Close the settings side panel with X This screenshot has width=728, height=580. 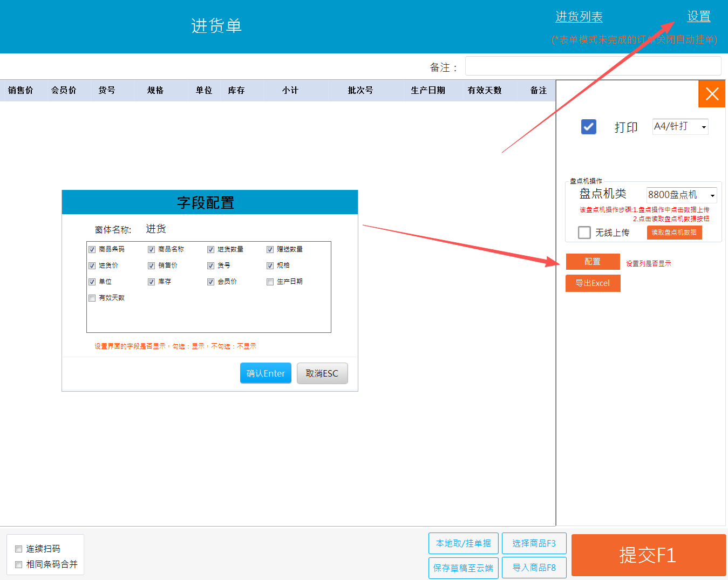[712, 94]
